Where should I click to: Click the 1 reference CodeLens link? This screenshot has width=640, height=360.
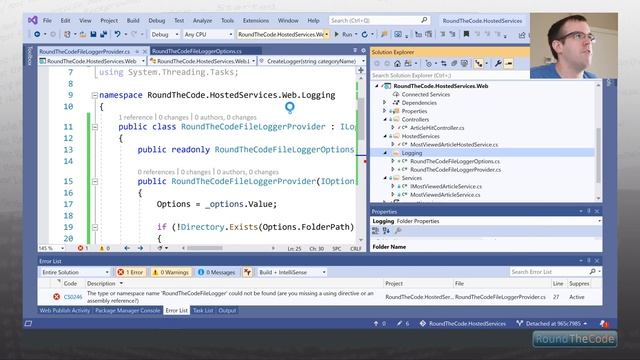coord(135,118)
